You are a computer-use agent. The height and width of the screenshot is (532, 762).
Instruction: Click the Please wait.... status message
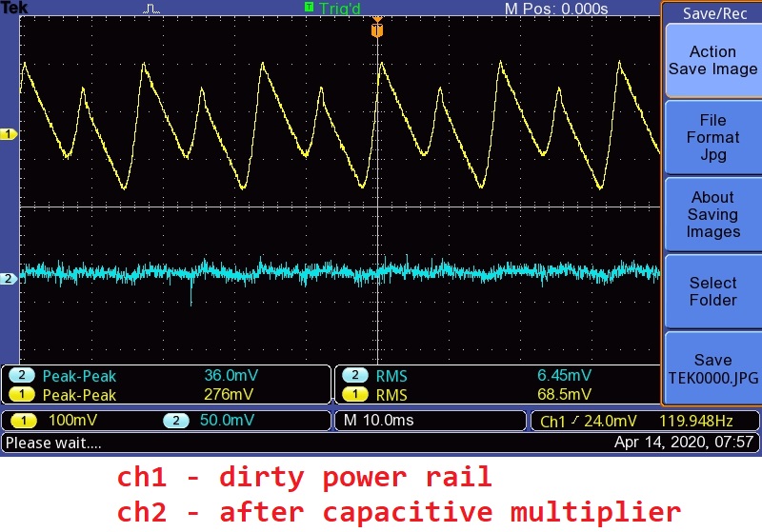(x=53, y=443)
